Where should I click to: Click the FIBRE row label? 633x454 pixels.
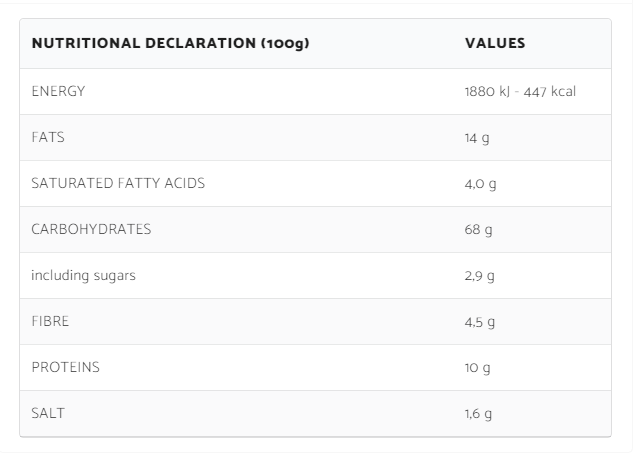(x=50, y=321)
